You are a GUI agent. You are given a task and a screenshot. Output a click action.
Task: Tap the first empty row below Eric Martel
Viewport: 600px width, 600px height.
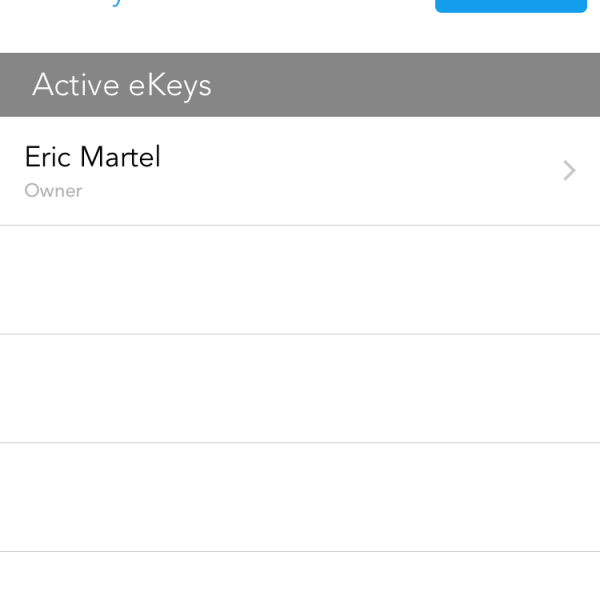point(300,280)
